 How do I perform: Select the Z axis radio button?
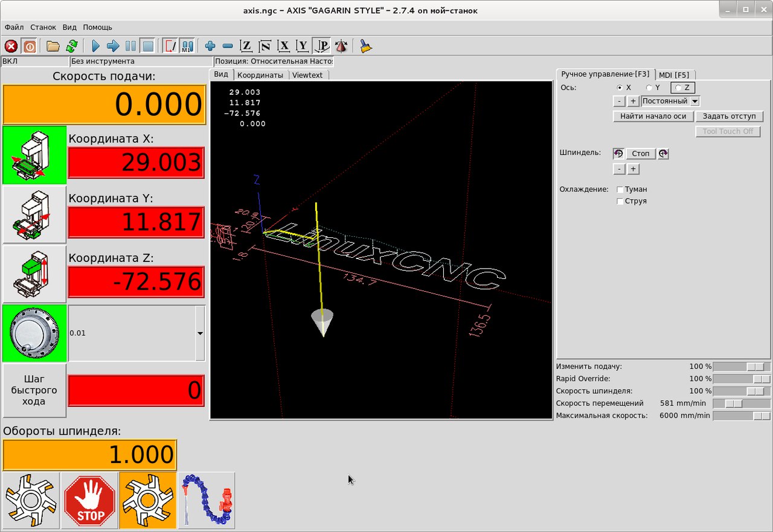point(678,88)
